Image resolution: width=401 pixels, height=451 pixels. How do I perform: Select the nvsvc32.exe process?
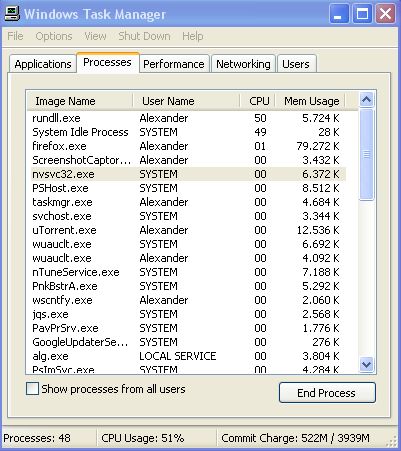pos(188,174)
